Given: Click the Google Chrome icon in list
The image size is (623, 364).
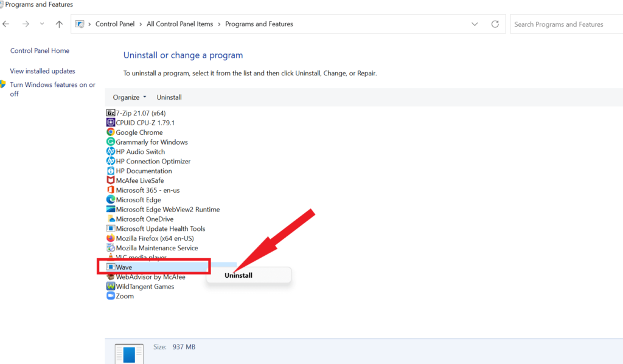Looking at the screenshot, I should pos(111,132).
